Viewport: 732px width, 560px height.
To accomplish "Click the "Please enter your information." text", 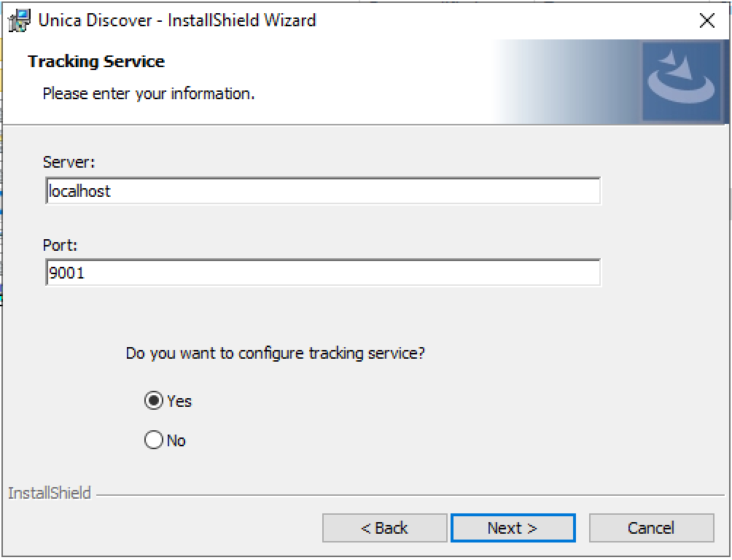I will [x=149, y=94].
